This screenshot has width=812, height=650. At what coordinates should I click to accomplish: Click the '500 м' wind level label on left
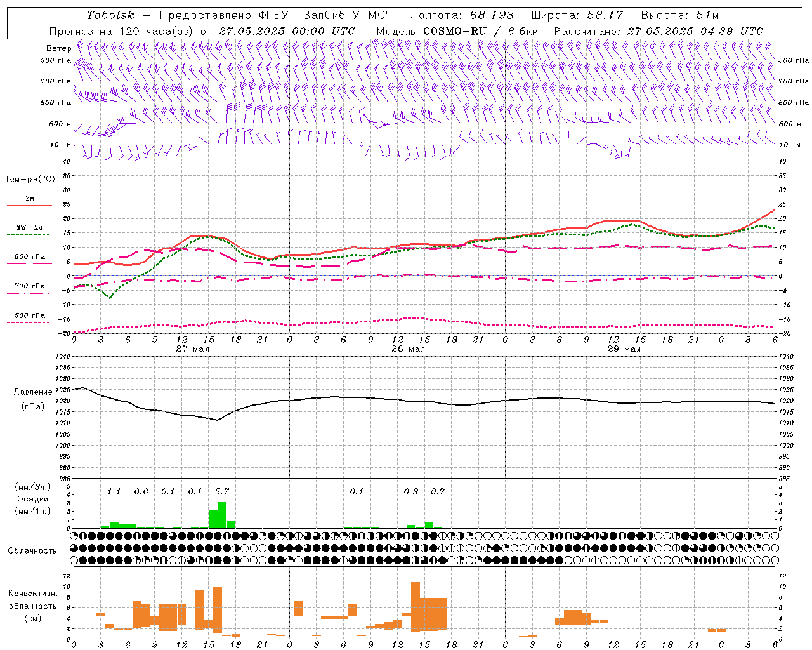60,124
